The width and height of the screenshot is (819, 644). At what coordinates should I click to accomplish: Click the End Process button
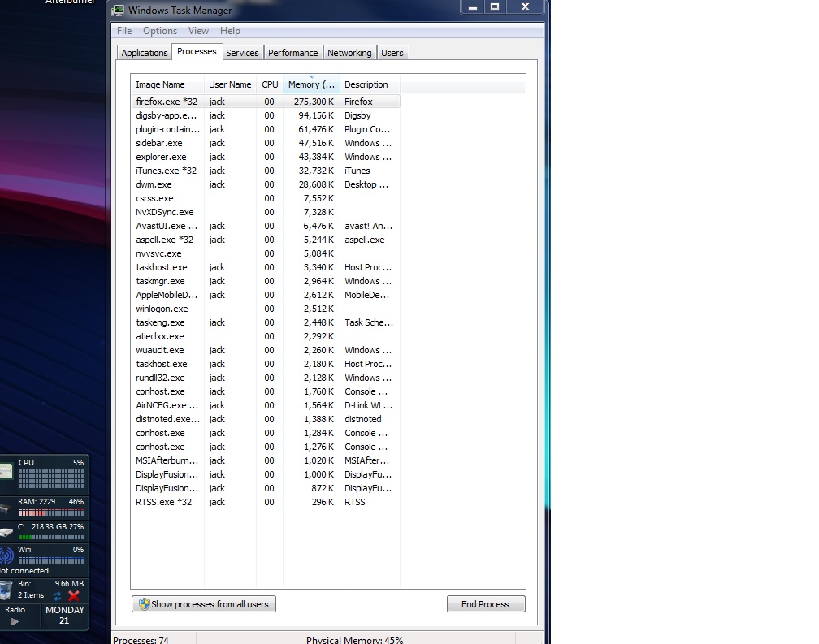(486, 604)
